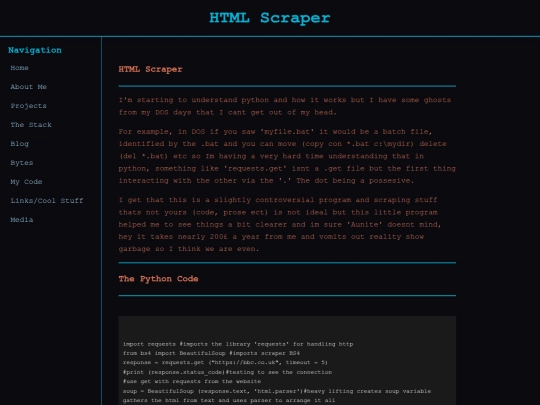Screen dimensions: 540x405
Task: Go to Links/Cool Stuff
Action: coord(47,200)
